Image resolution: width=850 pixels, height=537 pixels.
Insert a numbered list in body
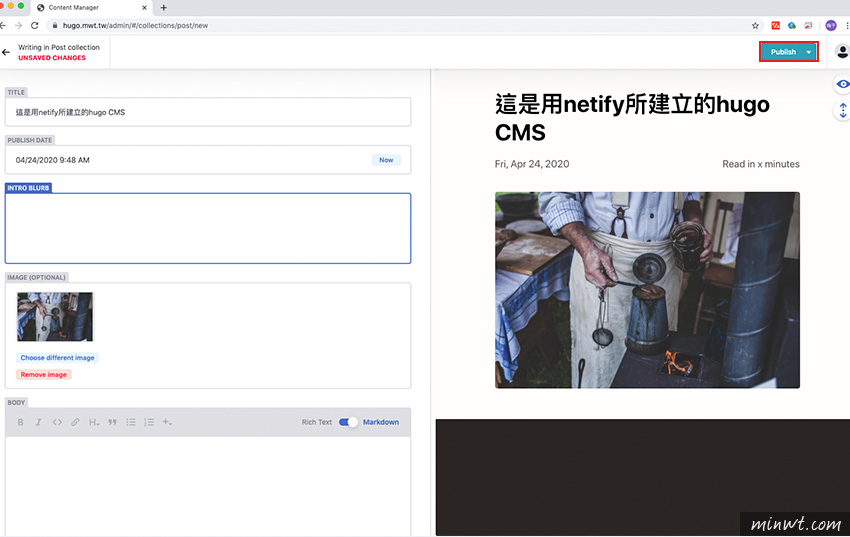[x=149, y=422]
